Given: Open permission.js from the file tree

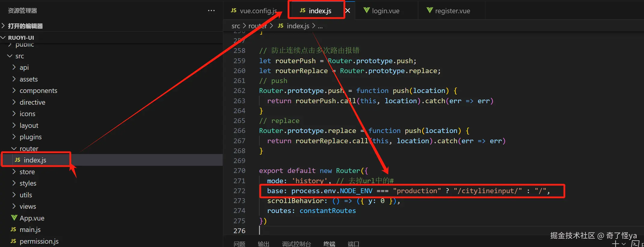Looking at the screenshot, I should pos(39,241).
